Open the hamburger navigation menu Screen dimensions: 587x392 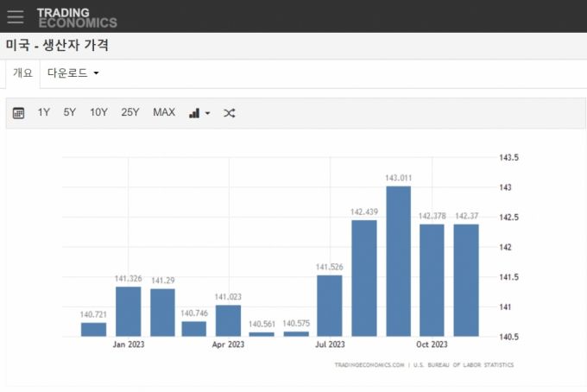tap(16, 16)
